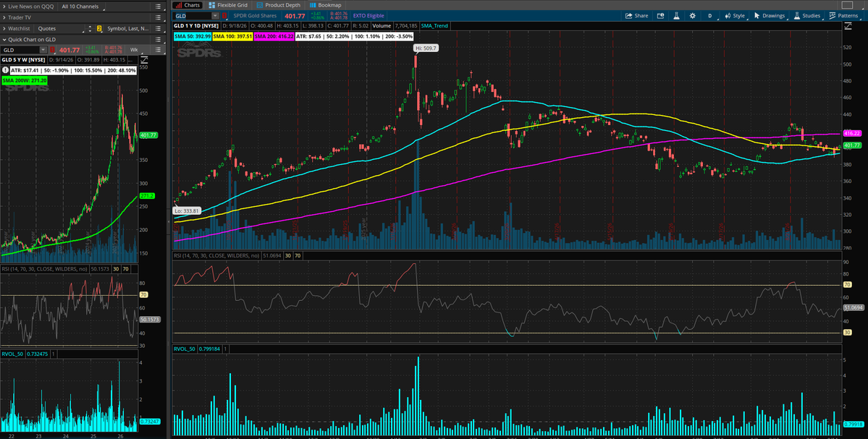Open the All 10 Channels dropdown
Screen dimensions: 868x439
coord(80,7)
